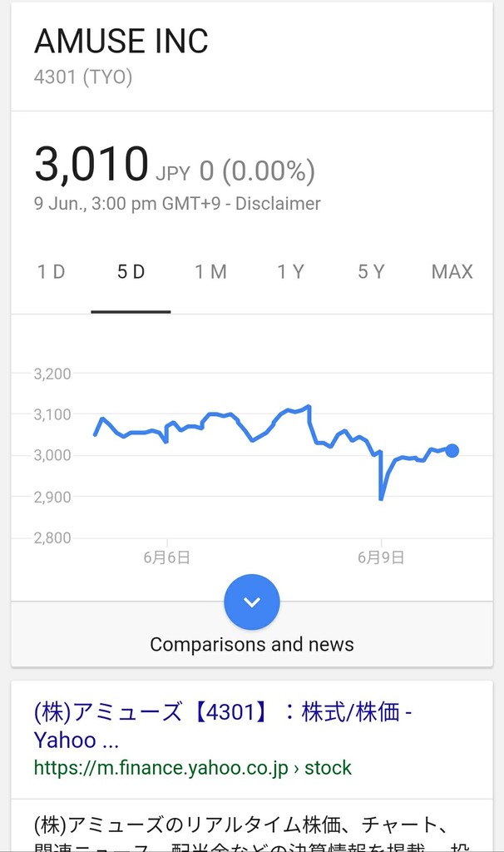Click the 6月6日 date marker on the chart
The height and width of the screenshot is (852, 504).
point(166,557)
